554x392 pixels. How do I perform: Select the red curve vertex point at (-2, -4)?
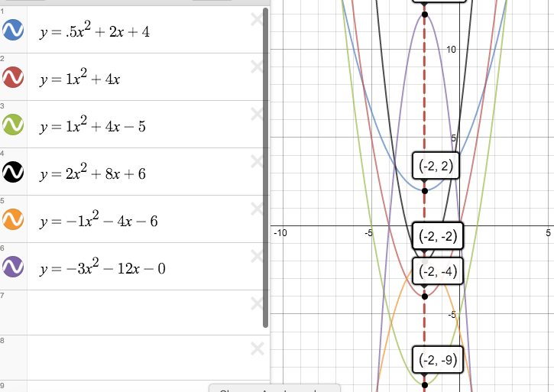coord(425,296)
